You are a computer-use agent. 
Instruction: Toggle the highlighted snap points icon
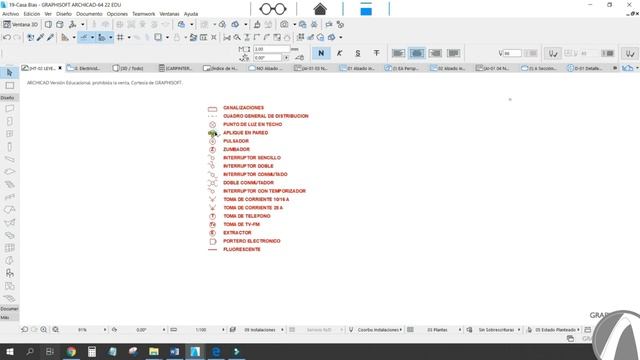[x=102, y=38]
